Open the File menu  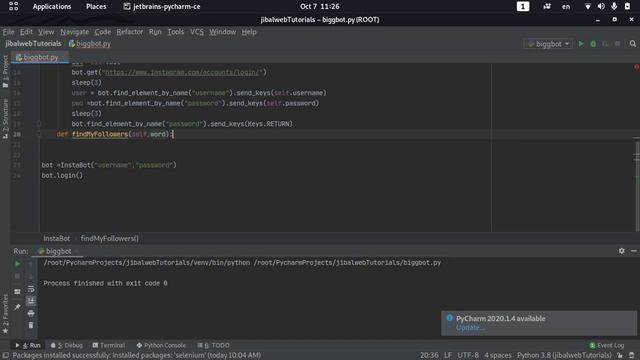pyautogui.click(x=8, y=32)
